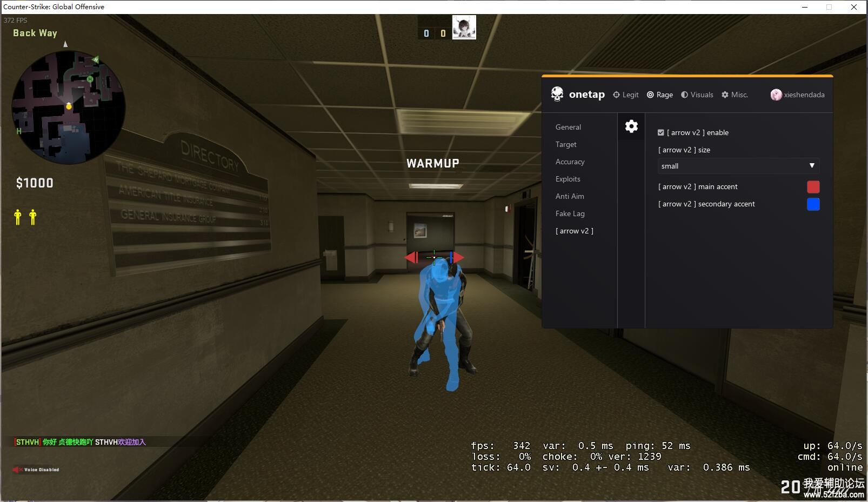The width and height of the screenshot is (868, 502).
Task: Click the right red anti-aim arrow indicator
Action: pyautogui.click(x=458, y=258)
